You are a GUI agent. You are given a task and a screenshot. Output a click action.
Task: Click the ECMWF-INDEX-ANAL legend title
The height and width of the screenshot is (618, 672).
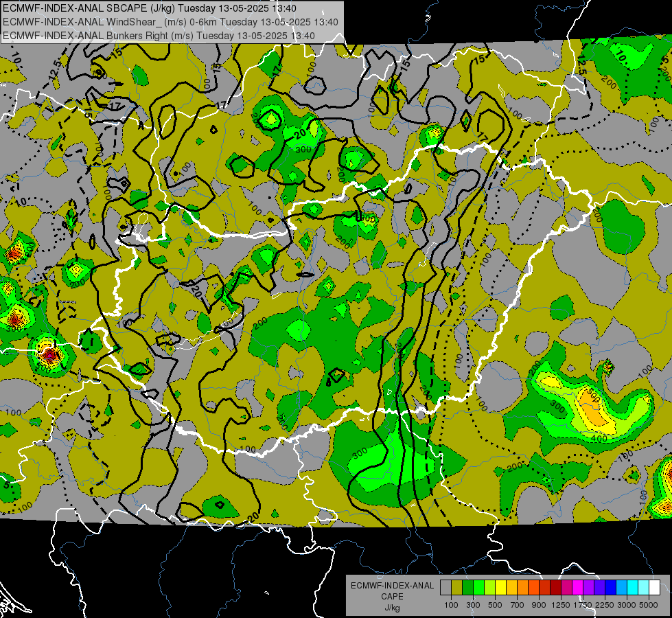click(392, 586)
